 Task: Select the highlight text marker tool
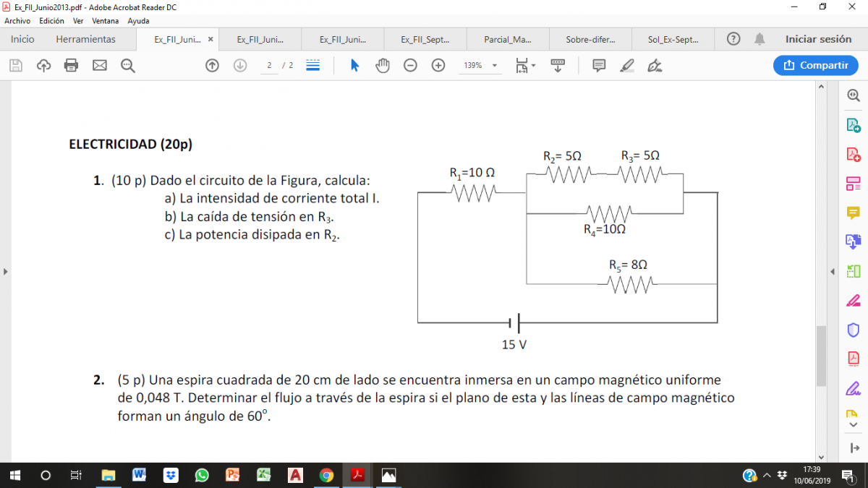click(x=627, y=66)
